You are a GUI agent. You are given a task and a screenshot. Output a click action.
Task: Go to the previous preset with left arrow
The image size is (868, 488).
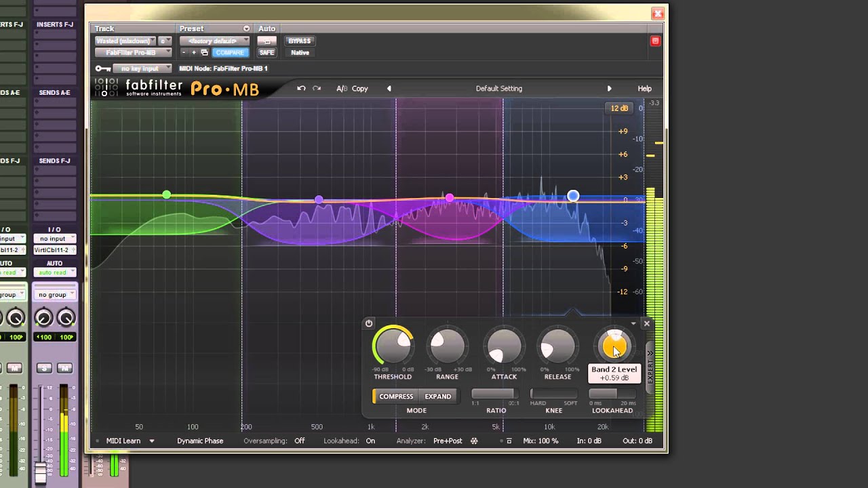389,89
